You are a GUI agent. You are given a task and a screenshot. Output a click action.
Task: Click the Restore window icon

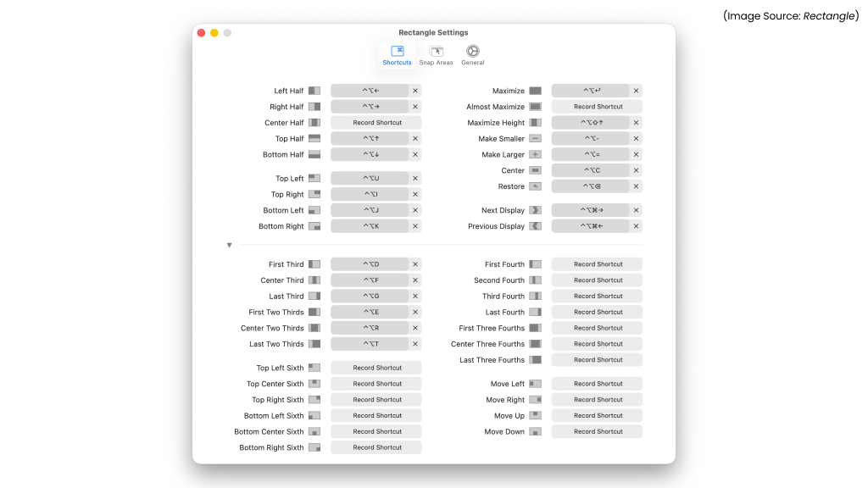coord(535,186)
